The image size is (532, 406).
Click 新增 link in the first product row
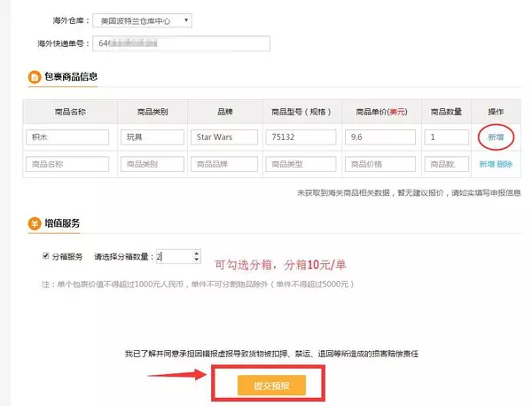(496, 137)
